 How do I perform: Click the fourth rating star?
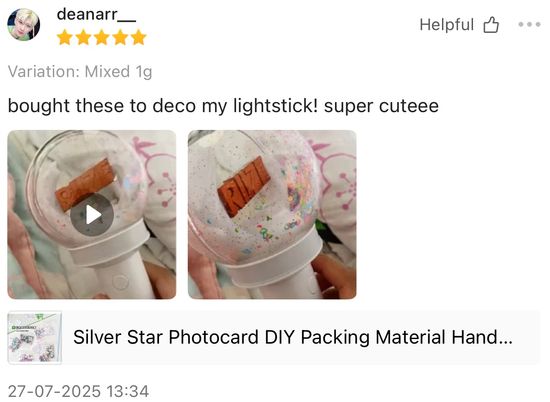tap(120, 38)
